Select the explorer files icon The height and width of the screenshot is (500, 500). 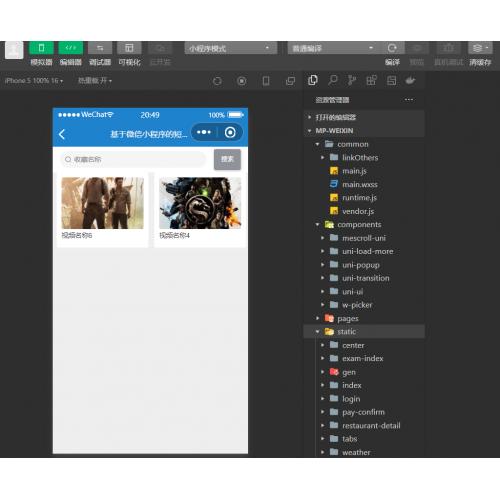(313, 80)
